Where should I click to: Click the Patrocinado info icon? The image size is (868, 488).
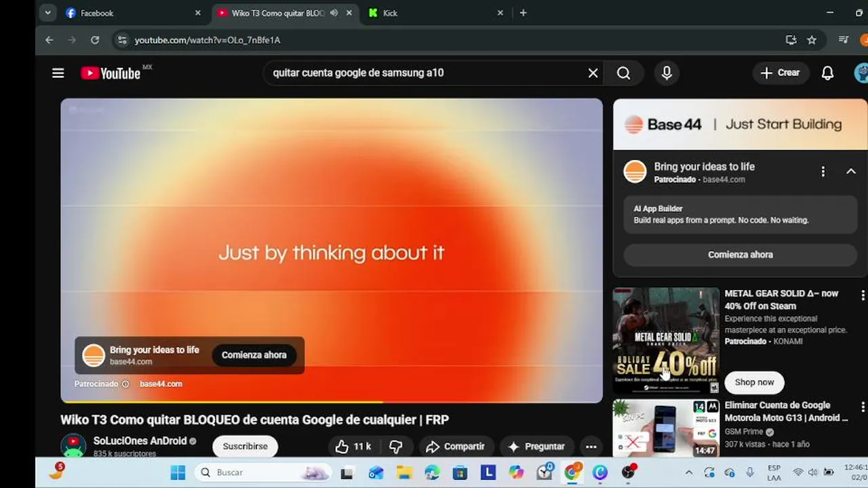pos(125,384)
